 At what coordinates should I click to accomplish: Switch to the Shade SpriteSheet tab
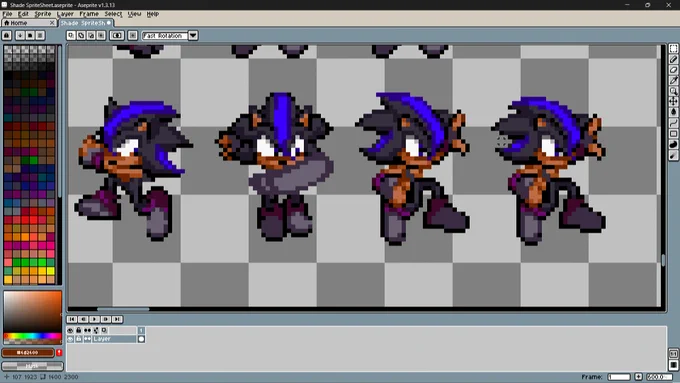tap(85, 23)
